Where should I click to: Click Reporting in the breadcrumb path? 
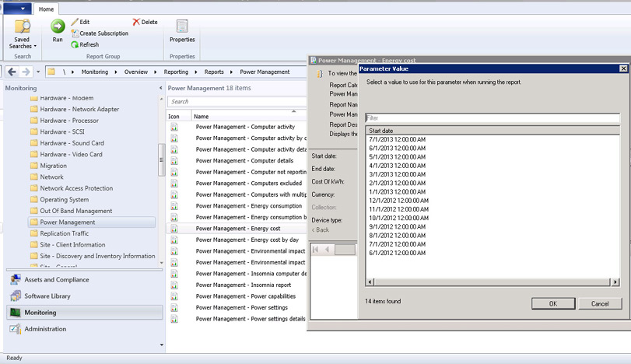pyautogui.click(x=176, y=72)
